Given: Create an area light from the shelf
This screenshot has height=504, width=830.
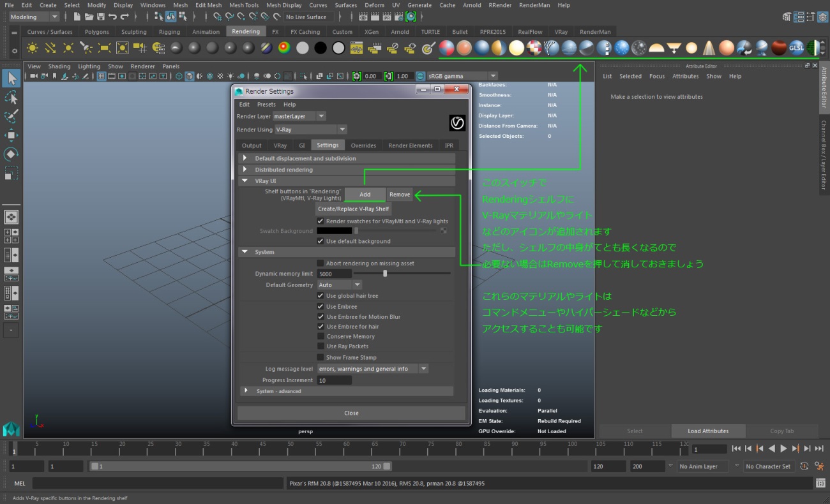Looking at the screenshot, I should (104, 48).
